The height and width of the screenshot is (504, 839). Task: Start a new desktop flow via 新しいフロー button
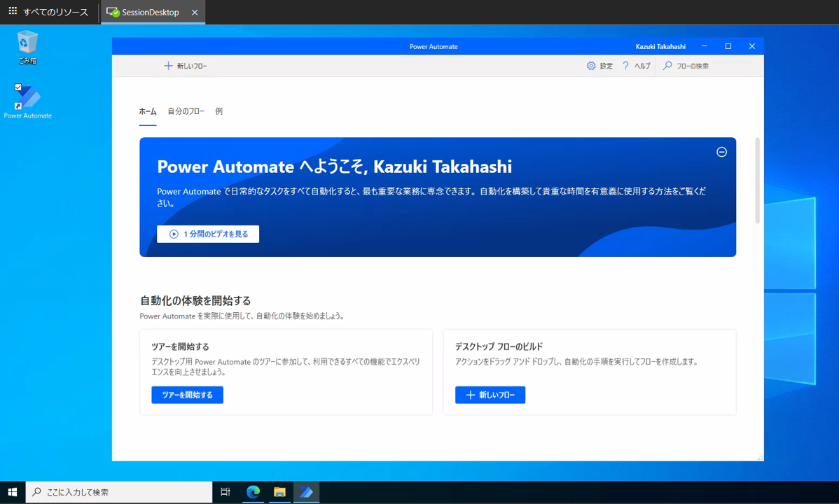[490, 395]
